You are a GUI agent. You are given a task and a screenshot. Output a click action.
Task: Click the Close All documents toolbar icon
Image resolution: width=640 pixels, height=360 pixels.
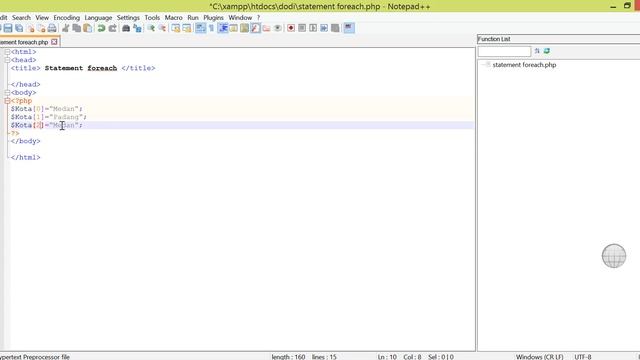pyautogui.click(x=41, y=28)
